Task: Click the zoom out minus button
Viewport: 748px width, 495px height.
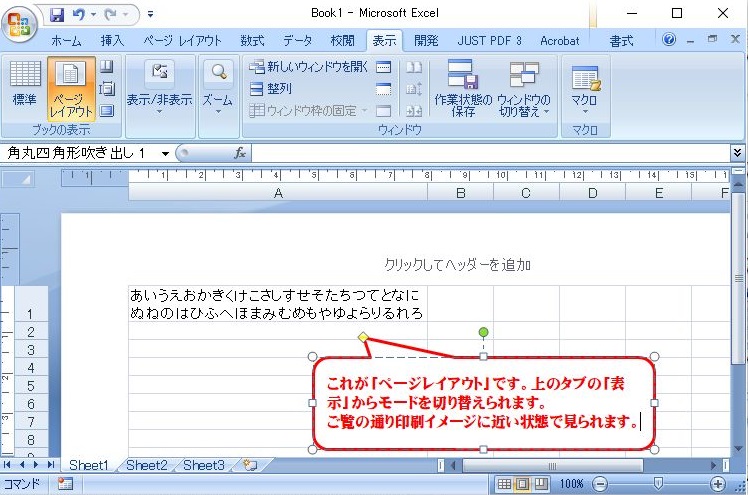Action: click(x=600, y=484)
